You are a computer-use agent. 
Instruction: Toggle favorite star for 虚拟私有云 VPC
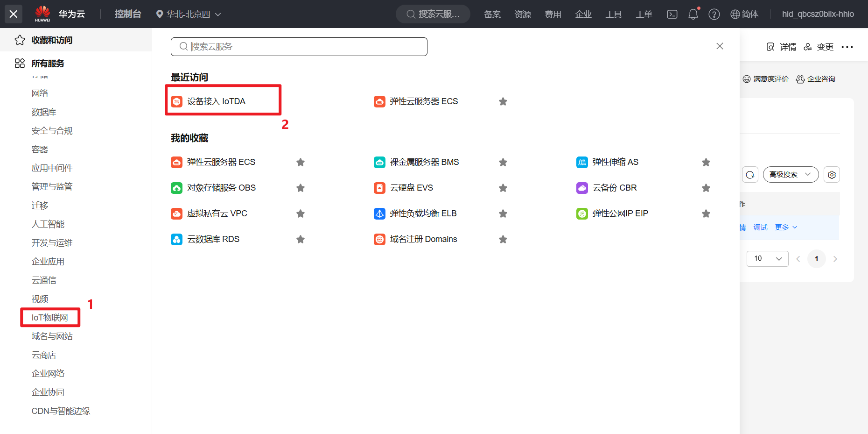point(301,213)
